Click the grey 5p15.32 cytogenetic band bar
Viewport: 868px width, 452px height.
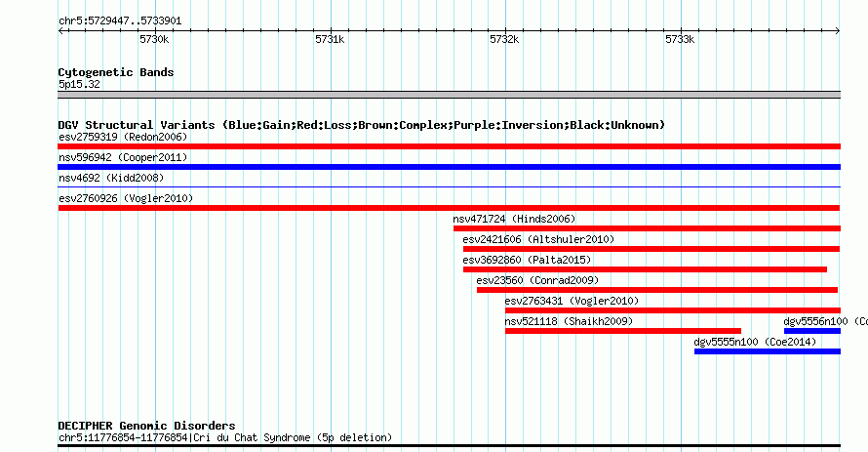coord(449,95)
